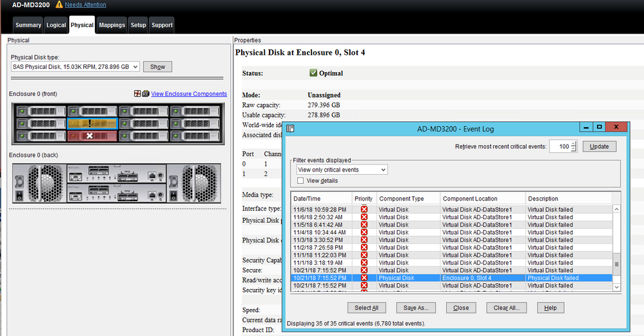The height and width of the screenshot is (336, 644).
Task: Click critical icon for 11/1/18 11:22:03 PM event
Action: pos(364,255)
